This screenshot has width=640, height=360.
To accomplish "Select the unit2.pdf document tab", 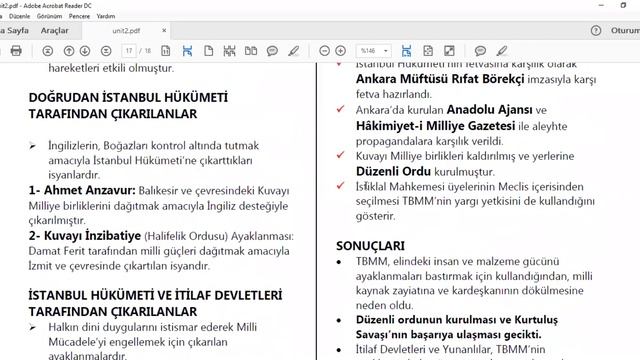I will tap(126, 31).
